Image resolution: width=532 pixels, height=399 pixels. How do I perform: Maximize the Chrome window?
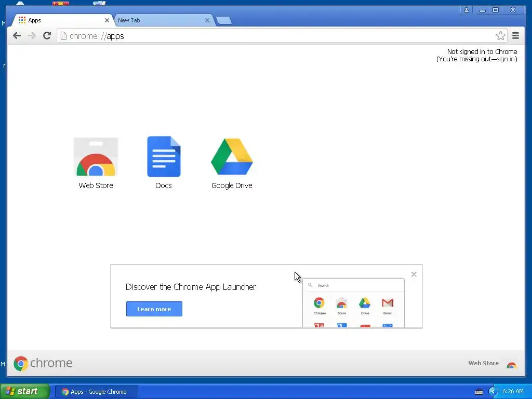pyautogui.click(x=496, y=10)
